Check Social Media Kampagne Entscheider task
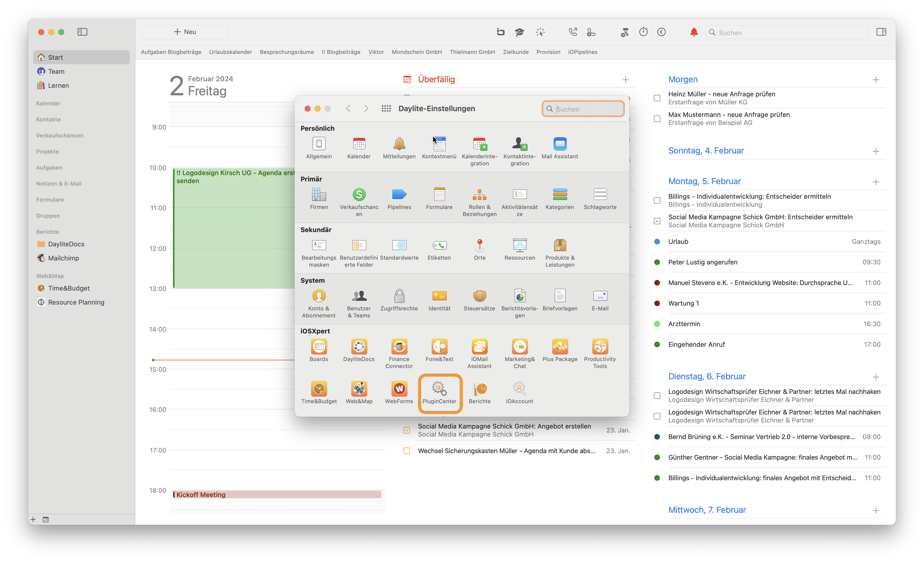 tap(657, 221)
